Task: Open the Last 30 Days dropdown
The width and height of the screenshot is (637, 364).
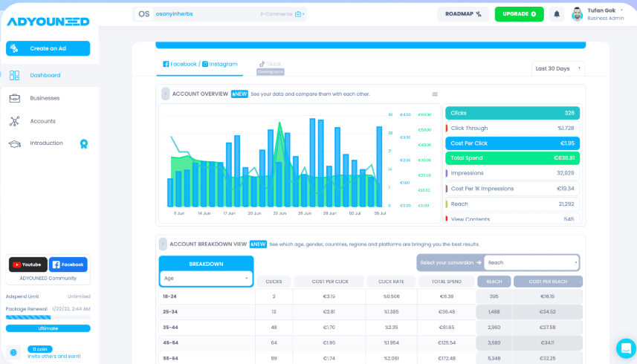Action: point(557,68)
